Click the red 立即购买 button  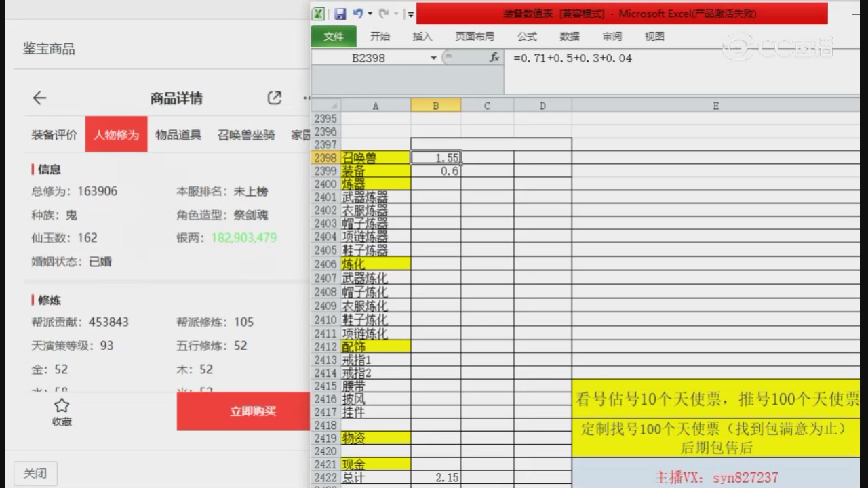pyautogui.click(x=243, y=411)
